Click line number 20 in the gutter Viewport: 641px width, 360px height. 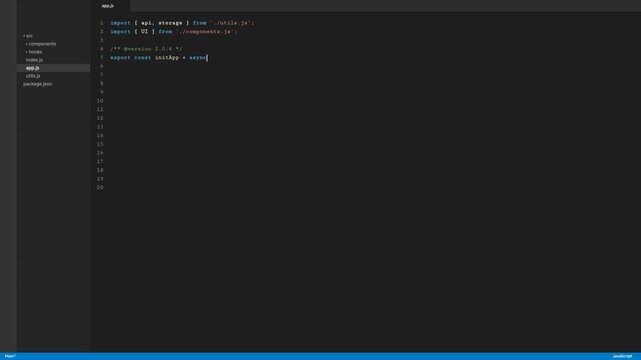coord(100,187)
